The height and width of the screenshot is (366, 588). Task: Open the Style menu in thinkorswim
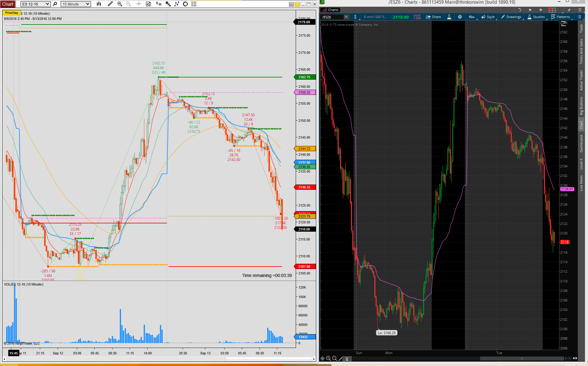pos(488,17)
